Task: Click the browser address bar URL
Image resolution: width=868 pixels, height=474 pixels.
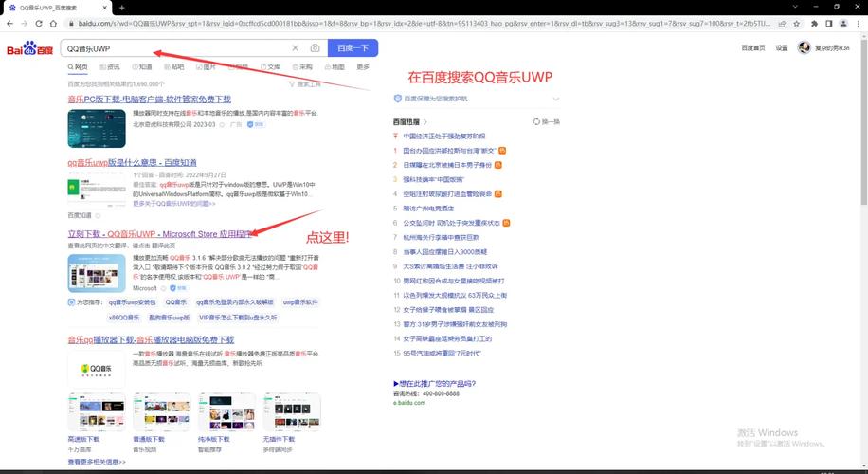Action: point(424,24)
